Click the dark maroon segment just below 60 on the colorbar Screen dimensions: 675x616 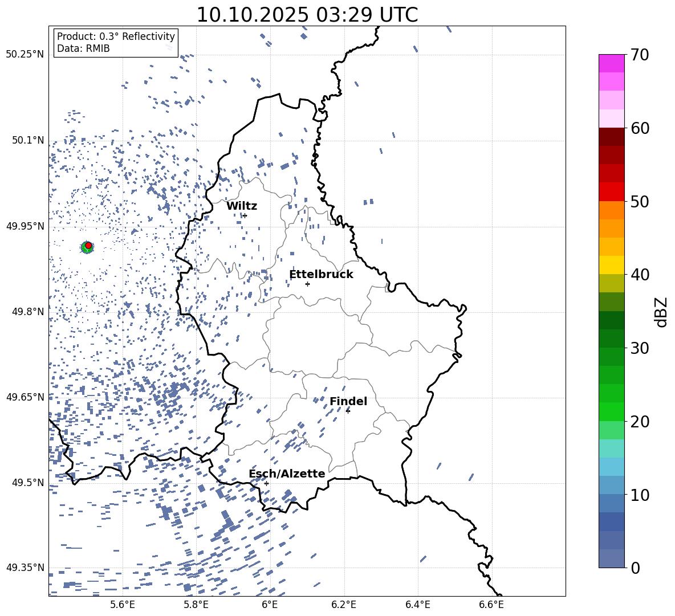(x=611, y=137)
